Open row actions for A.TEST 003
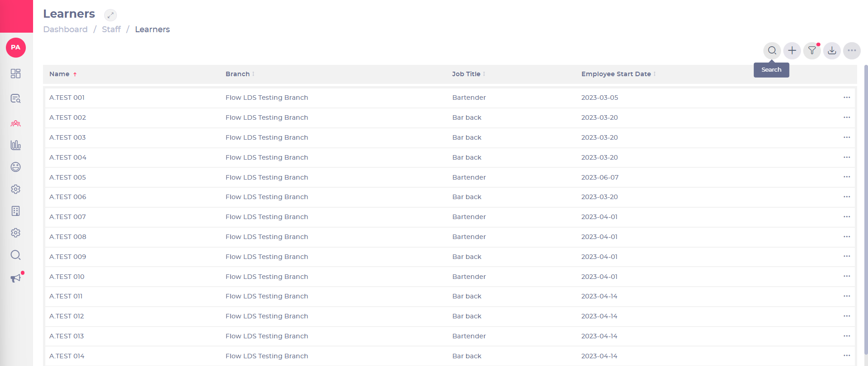868x366 pixels. (x=847, y=137)
